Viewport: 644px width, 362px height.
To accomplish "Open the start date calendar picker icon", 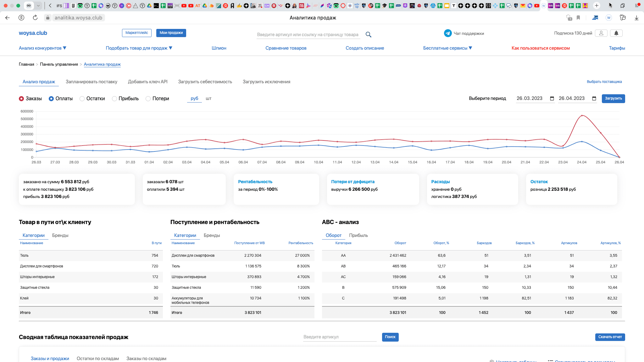I will 552,98.
